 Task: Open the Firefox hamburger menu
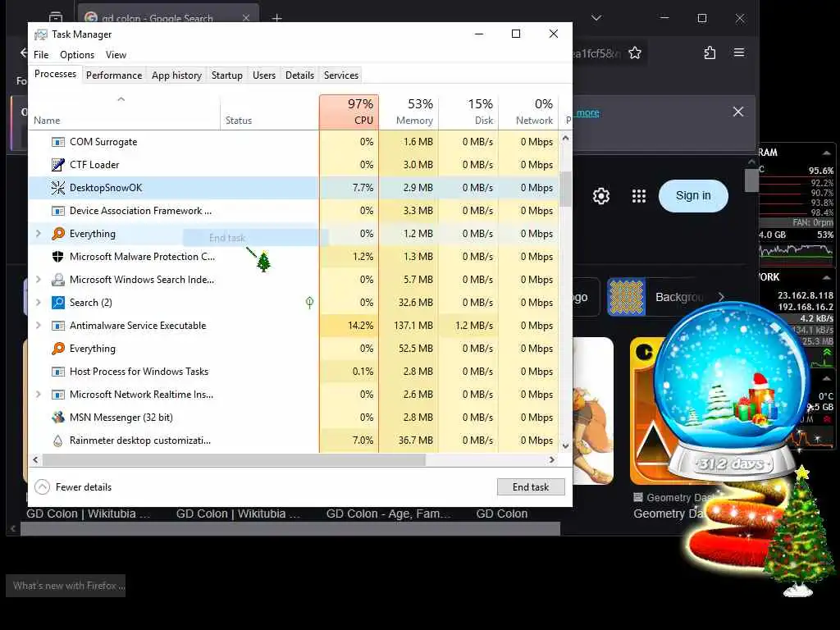(739, 52)
